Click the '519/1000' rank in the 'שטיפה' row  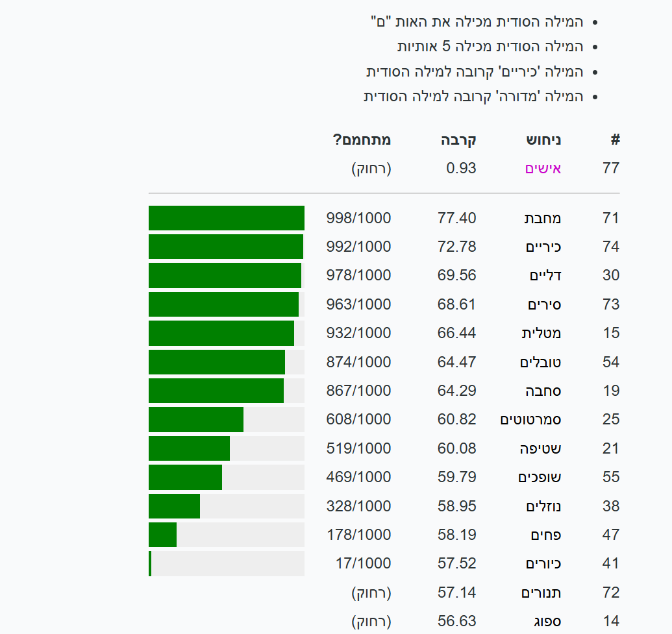[358, 448]
